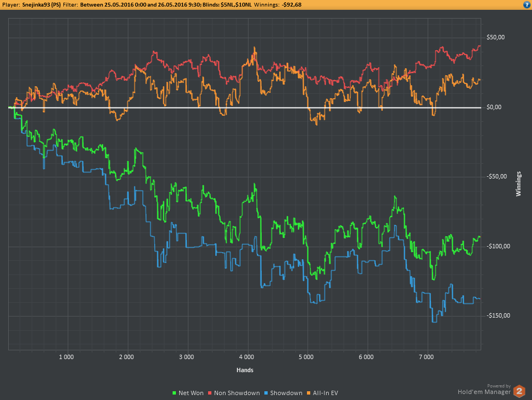Click the red Non Showdown color swatch
Image resolution: width=532 pixels, height=400 pixels.
(210, 393)
